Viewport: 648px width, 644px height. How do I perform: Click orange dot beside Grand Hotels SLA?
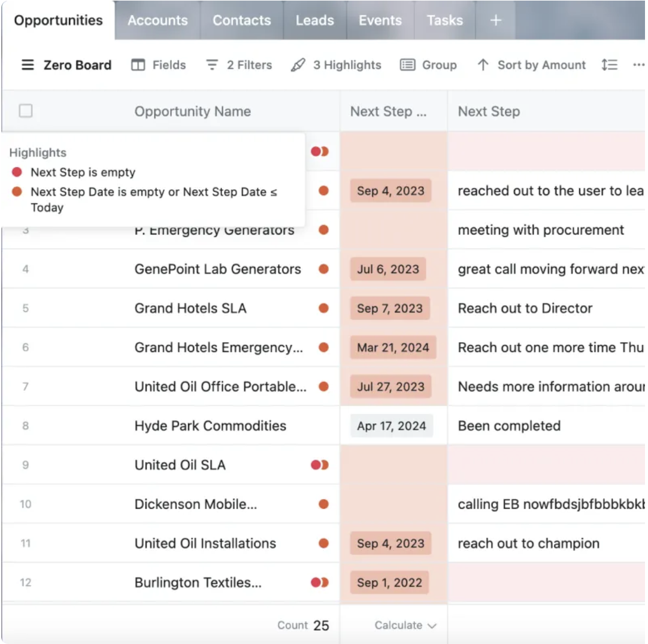pyautogui.click(x=323, y=308)
